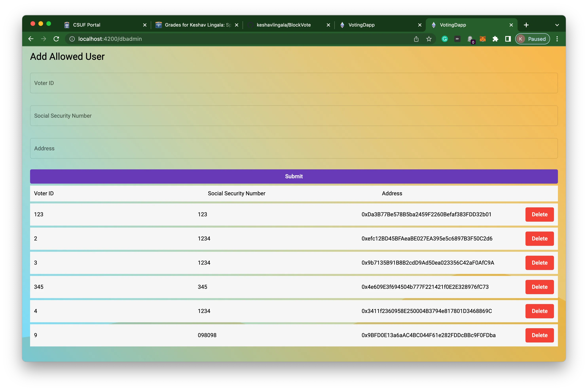
Task: Submit the Add Allowed User form
Action: [294, 176]
